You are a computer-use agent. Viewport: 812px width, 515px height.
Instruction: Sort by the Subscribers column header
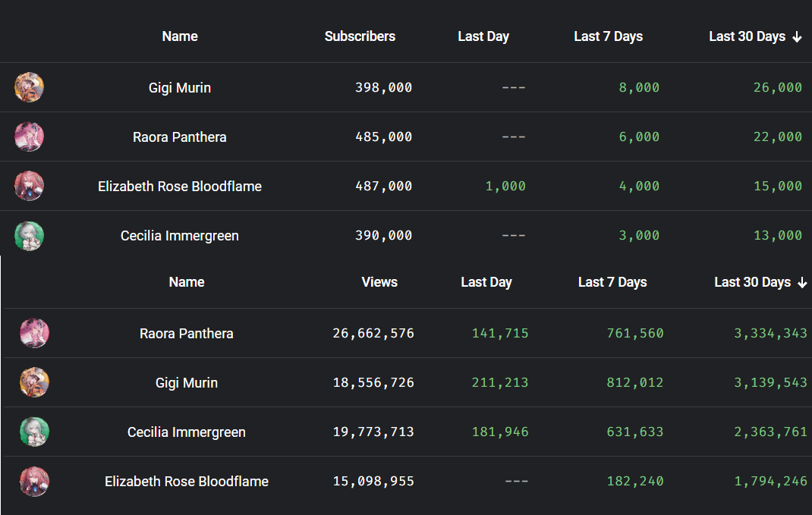[x=360, y=36]
